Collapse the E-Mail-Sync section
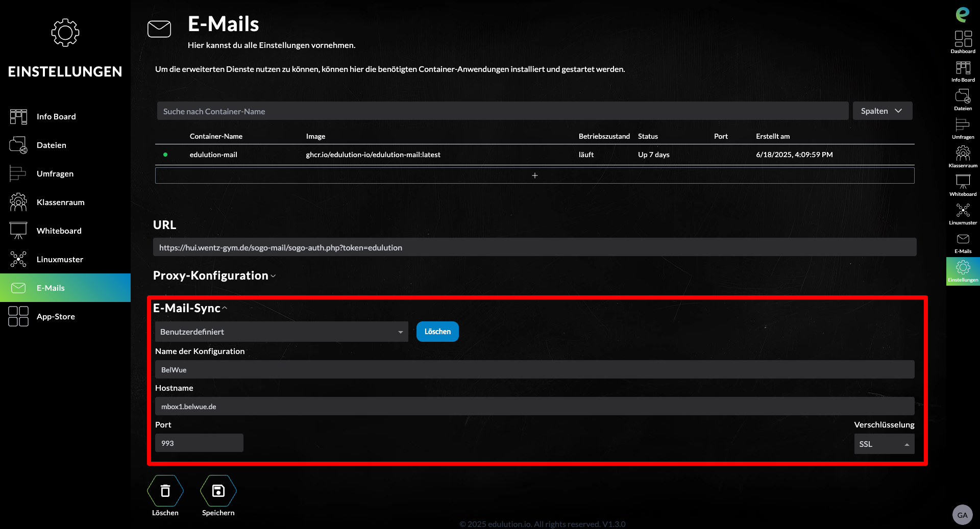 pos(225,308)
